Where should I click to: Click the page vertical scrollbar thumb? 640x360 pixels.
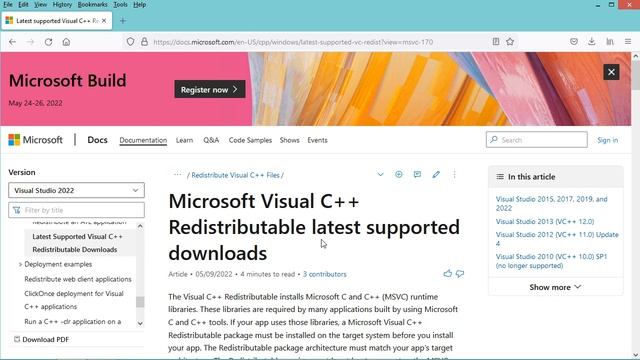tap(636, 76)
